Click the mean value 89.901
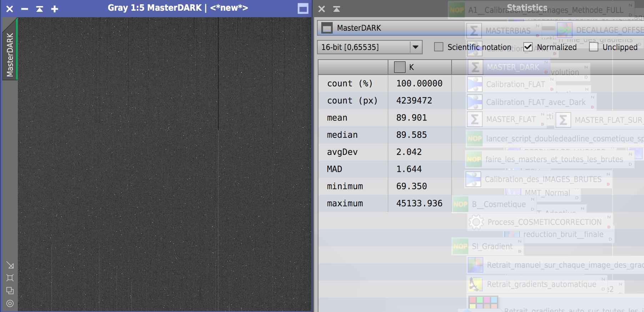 pyautogui.click(x=412, y=118)
